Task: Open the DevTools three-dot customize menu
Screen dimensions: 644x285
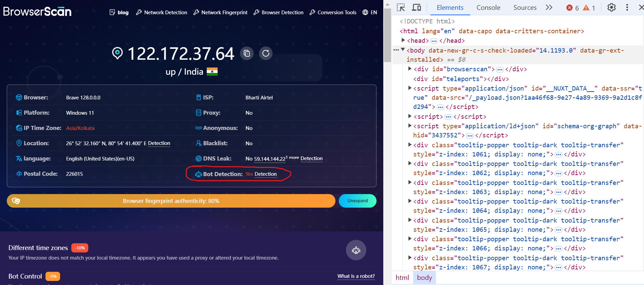Action: 627,7
